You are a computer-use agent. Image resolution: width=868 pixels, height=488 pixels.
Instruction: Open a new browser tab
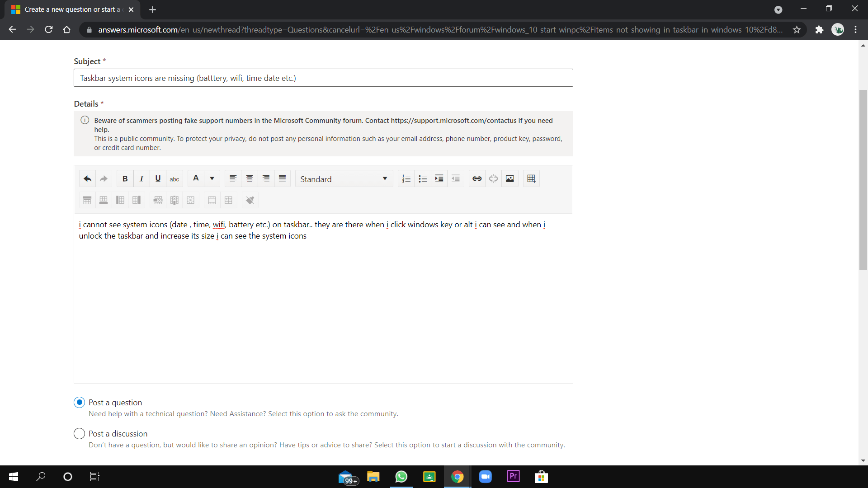(x=152, y=9)
